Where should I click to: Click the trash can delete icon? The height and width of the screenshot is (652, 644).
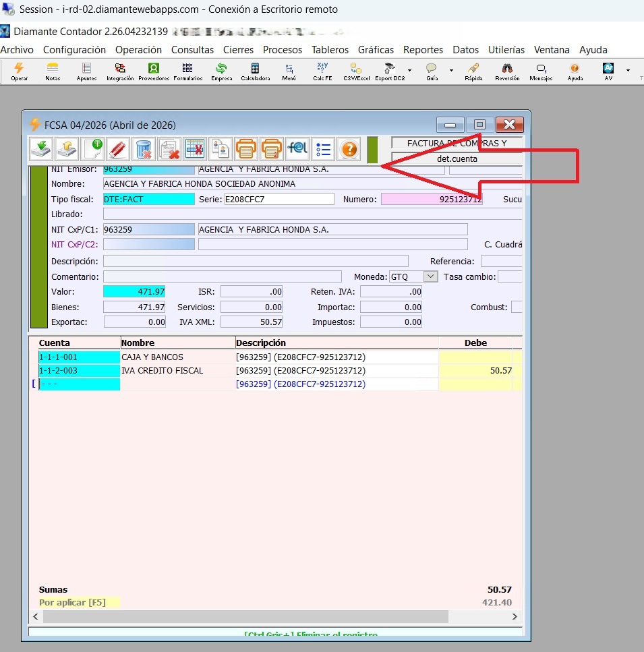[144, 148]
